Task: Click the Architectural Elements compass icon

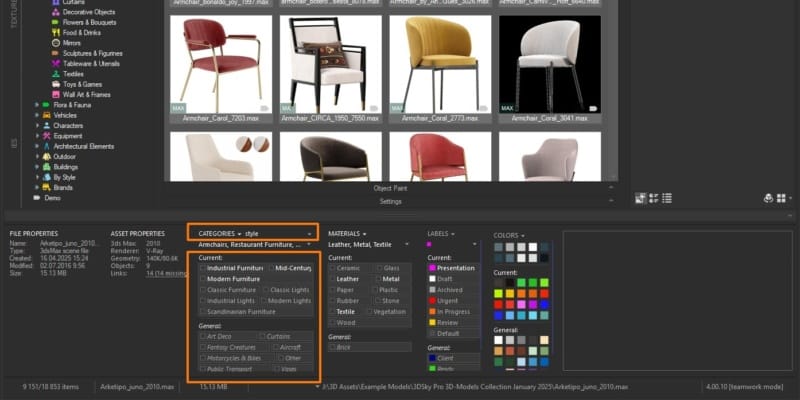Action: point(46,146)
